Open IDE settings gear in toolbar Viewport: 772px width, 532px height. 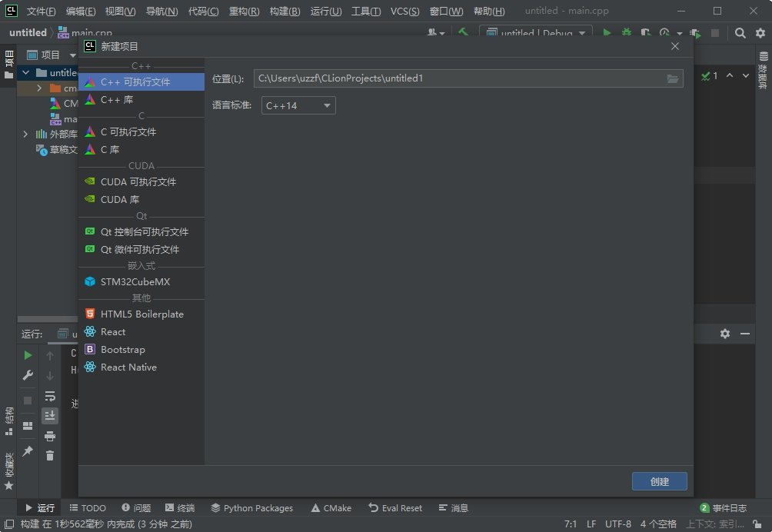pyautogui.click(x=760, y=33)
